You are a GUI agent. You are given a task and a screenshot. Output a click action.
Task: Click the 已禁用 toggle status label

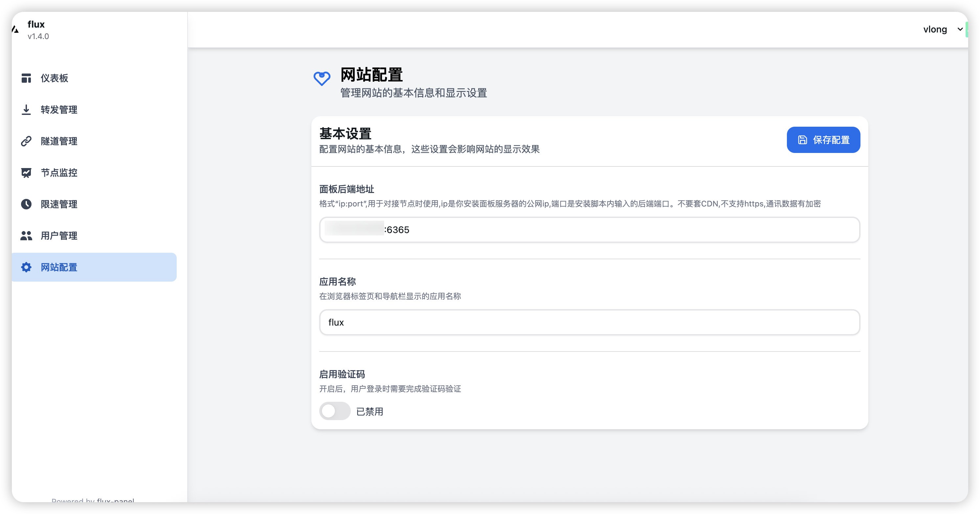[x=369, y=412]
